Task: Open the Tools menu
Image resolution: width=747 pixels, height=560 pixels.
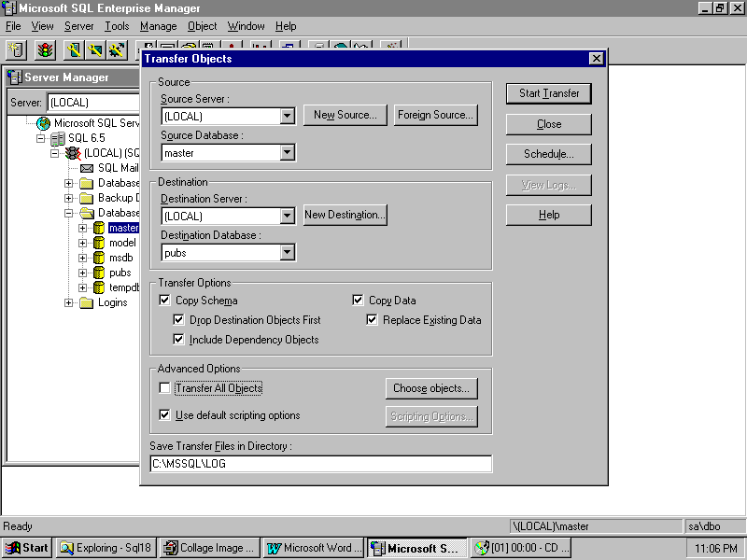Action: coord(117,26)
